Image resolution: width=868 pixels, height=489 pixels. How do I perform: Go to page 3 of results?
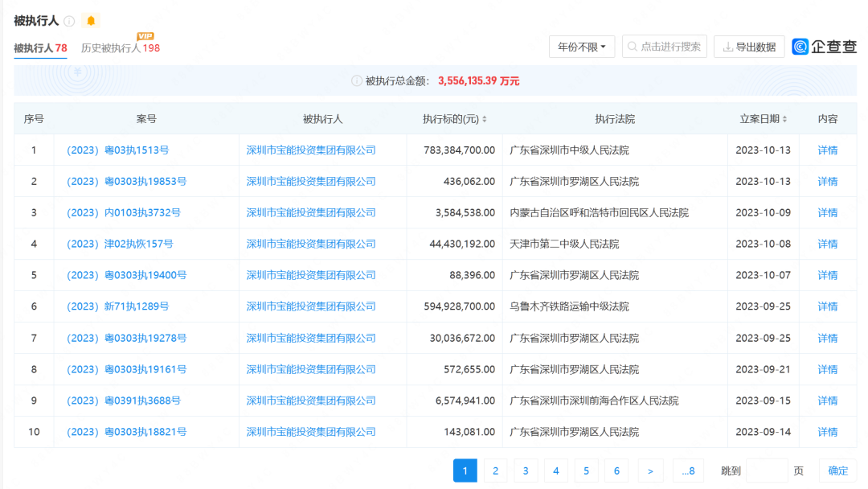coord(526,471)
